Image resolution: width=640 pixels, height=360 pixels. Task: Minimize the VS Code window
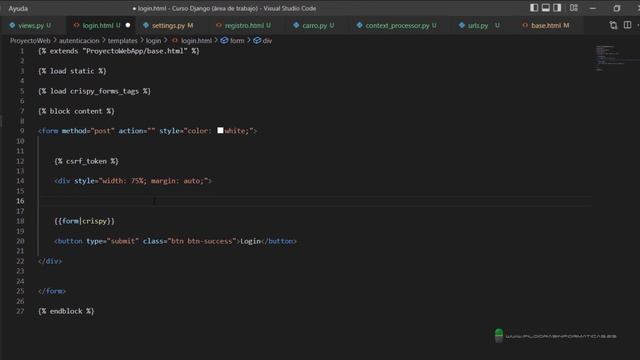tap(593, 8)
